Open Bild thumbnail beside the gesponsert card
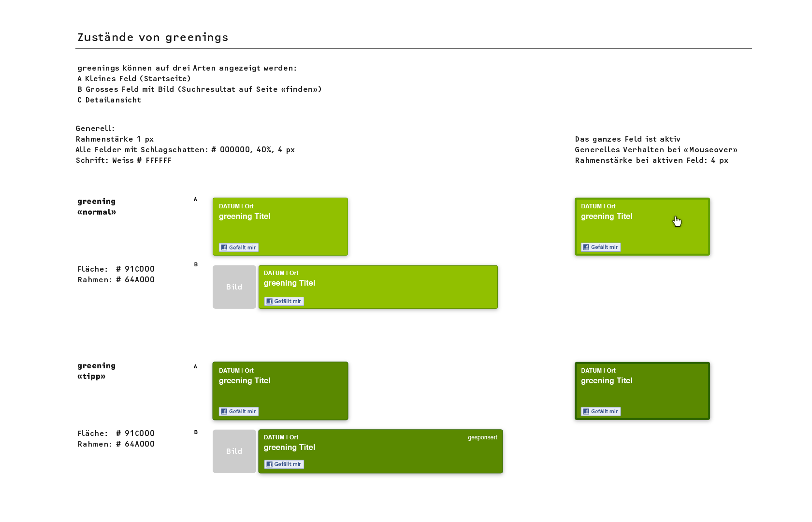 click(x=234, y=451)
